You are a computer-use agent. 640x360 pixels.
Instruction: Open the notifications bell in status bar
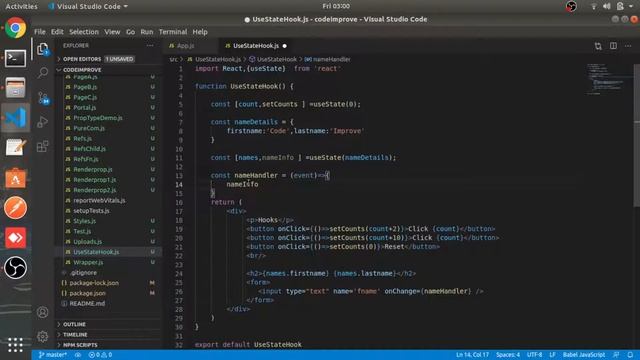click(630, 355)
